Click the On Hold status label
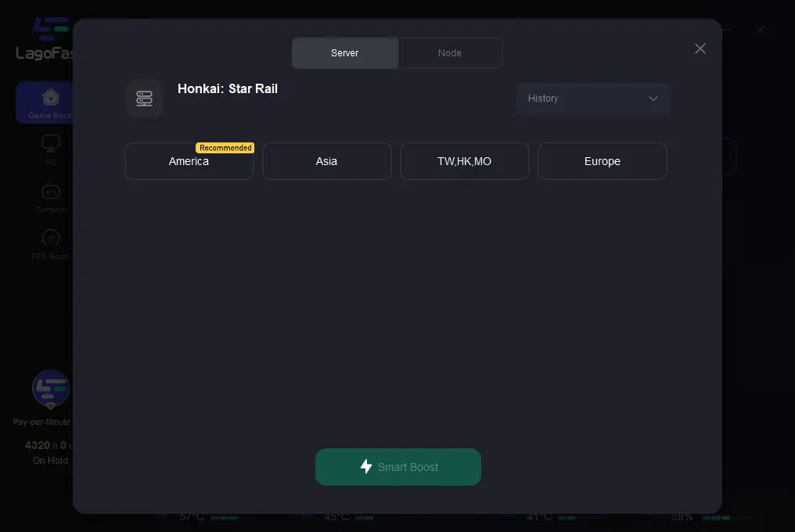Image resolution: width=795 pixels, height=532 pixels. tap(50, 461)
